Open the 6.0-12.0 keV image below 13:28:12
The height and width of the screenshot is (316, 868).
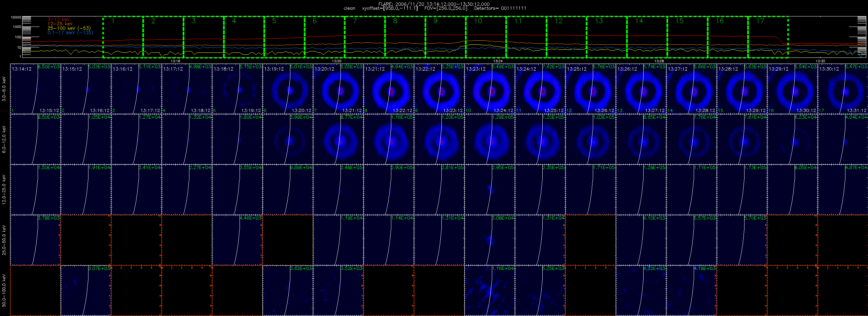(742, 139)
